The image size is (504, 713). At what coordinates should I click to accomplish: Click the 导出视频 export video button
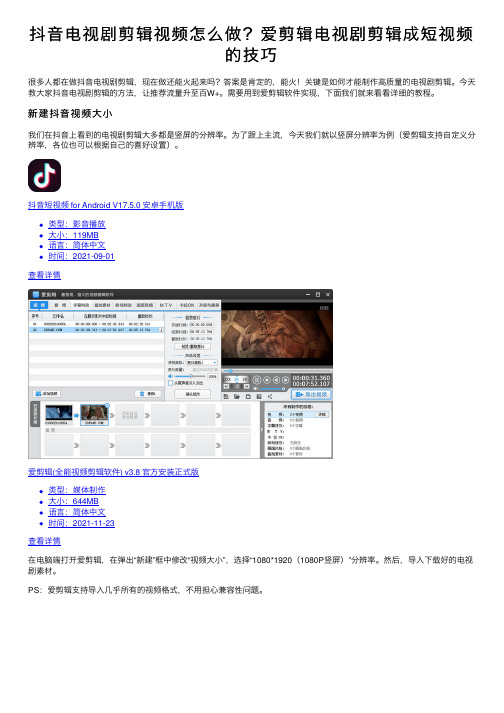tap(312, 394)
